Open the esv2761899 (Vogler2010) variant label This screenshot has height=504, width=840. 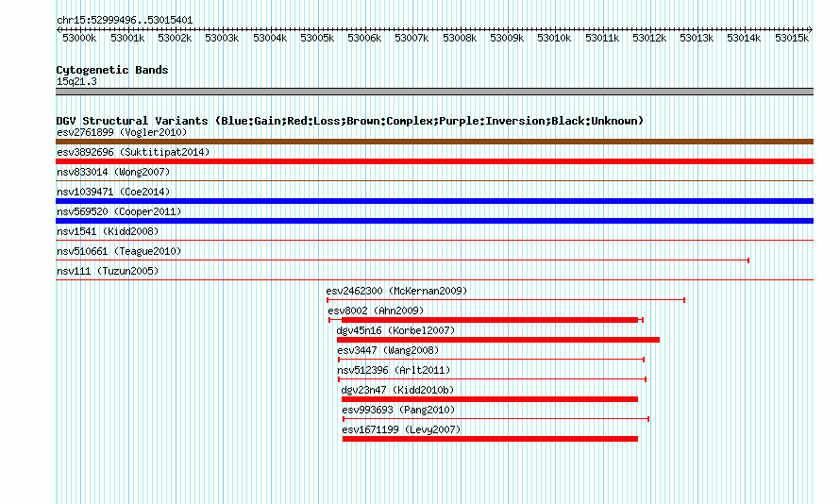(122, 132)
